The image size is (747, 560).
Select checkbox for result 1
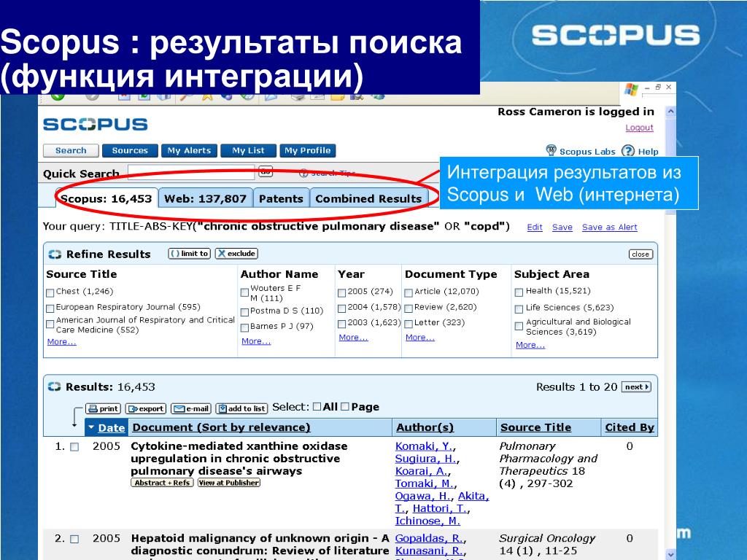tap(74, 447)
